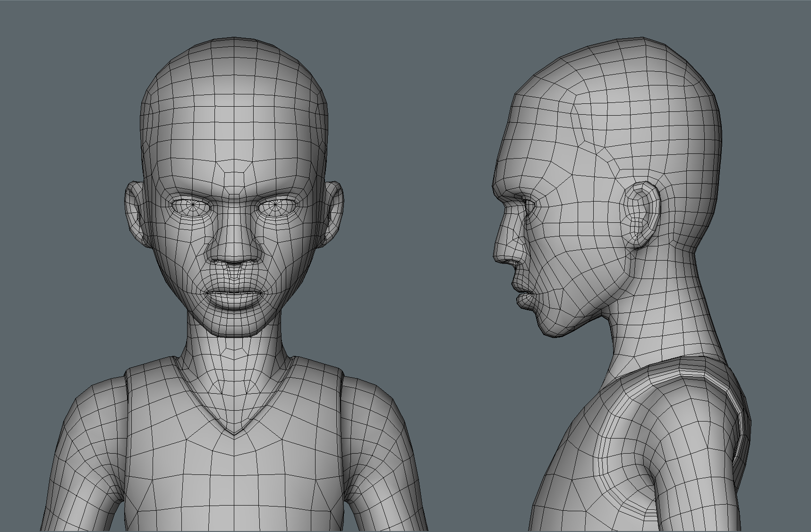The image size is (811, 532).
Task: Select the front-view head's left-side eye mesh
Action: click(192, 207)
